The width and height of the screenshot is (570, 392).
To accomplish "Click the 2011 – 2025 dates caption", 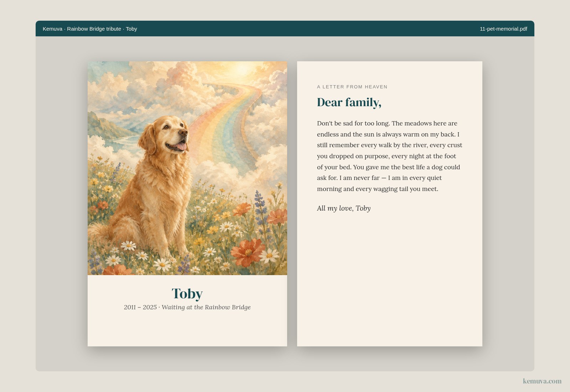I will point(140,307).
